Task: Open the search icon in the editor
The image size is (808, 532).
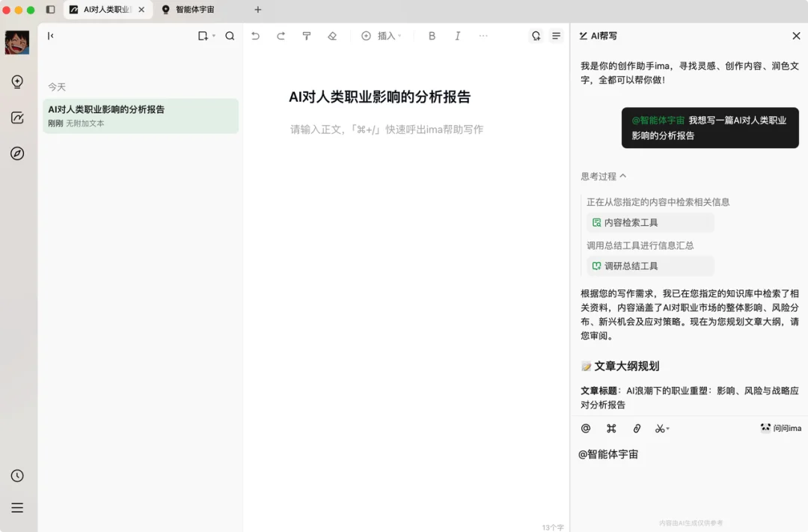Action: [229, 35]
